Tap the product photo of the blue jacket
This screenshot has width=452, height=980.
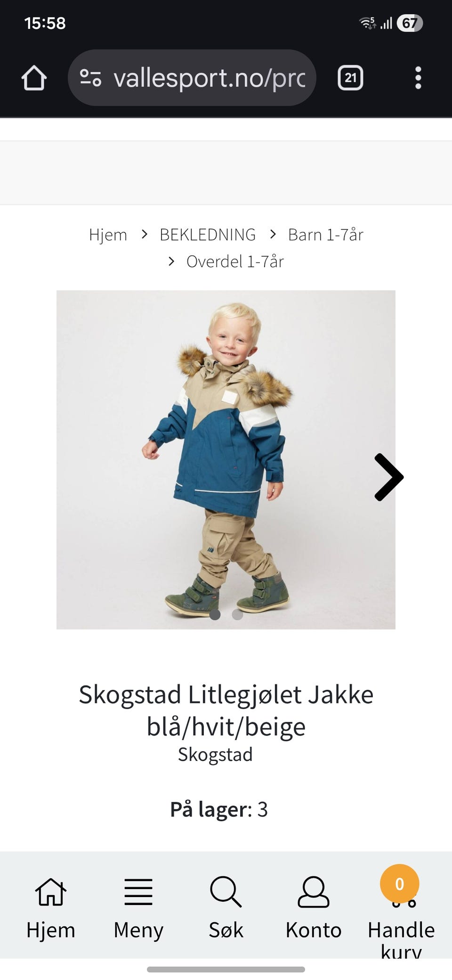pyautogui.click(x=226, y=459)
